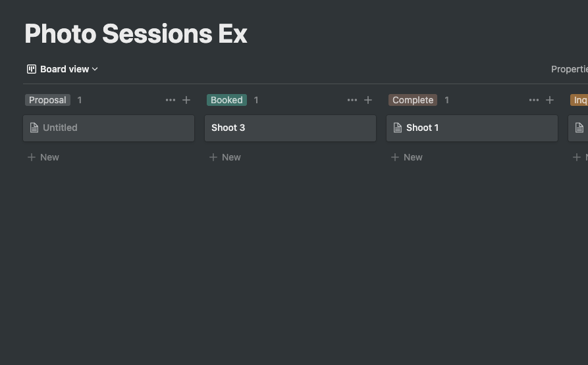The image size is (588, 365).
Task: Click the Photo Sessions Ex page title
Action: [x=136, y=34]
